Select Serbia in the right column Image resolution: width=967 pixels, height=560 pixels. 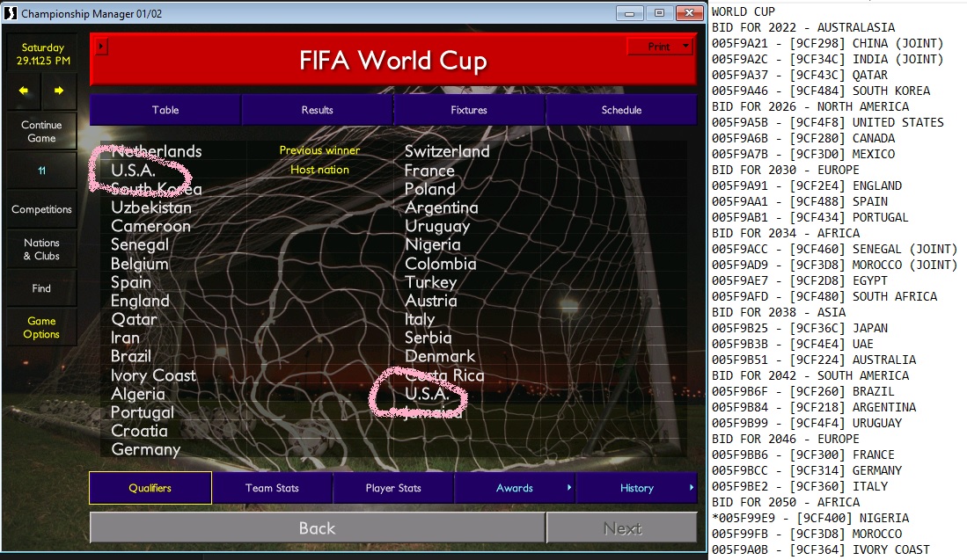click(x=428, y=338)
